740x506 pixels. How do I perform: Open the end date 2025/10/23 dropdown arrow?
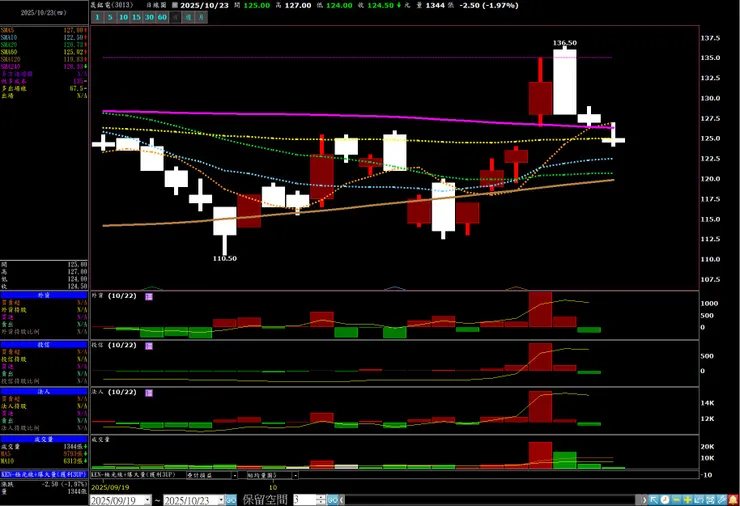(220, 500)
